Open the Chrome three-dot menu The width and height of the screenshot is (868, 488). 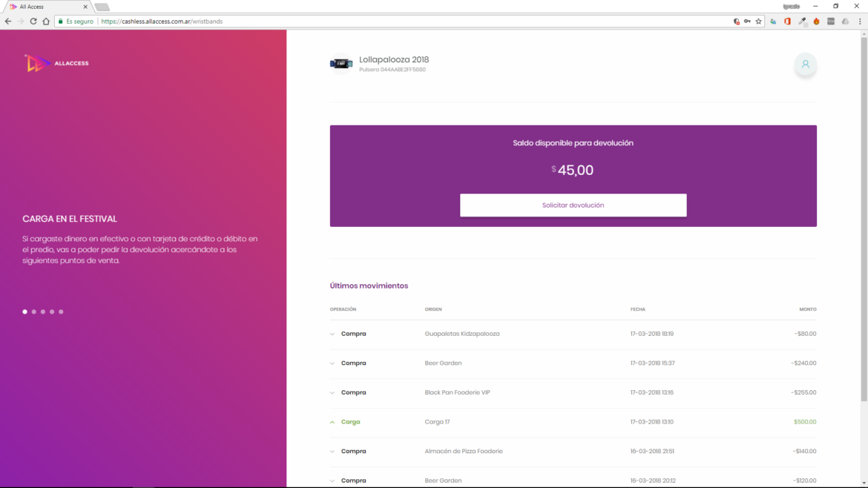coord(860,22)
